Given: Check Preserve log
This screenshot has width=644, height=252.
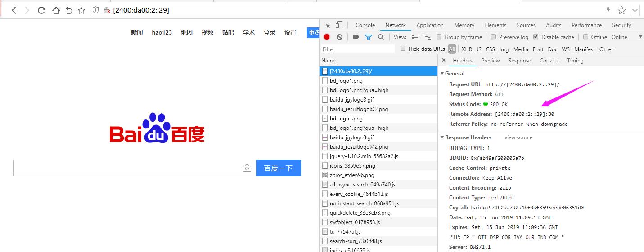Looking at the screenshot, I should (494, 37).
